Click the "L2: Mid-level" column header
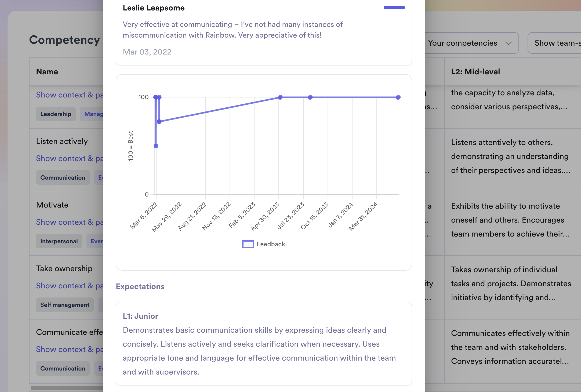 pyautogui.click(x=475, y=72)
